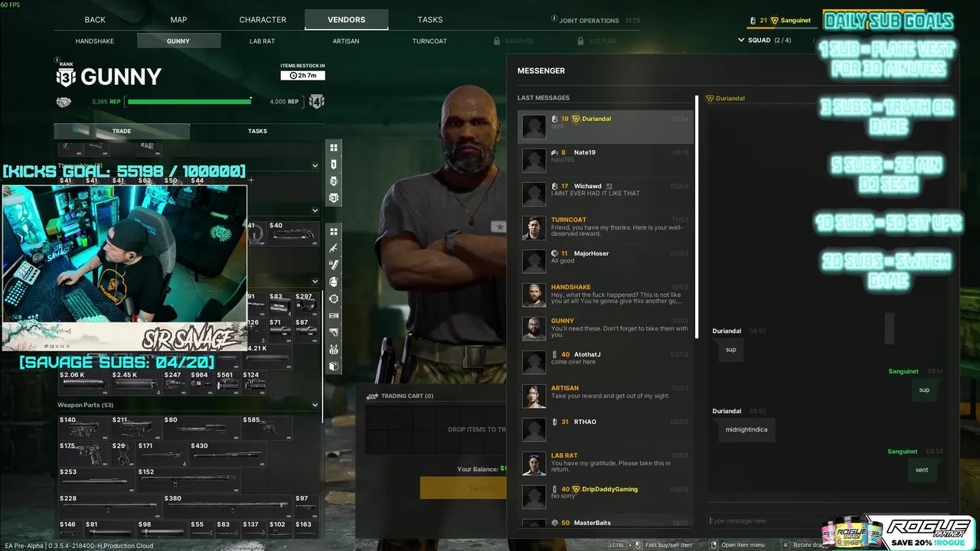Screen dimensions: 980x551
Task: Open conversation with Wichawd
Action: [605, 194]
